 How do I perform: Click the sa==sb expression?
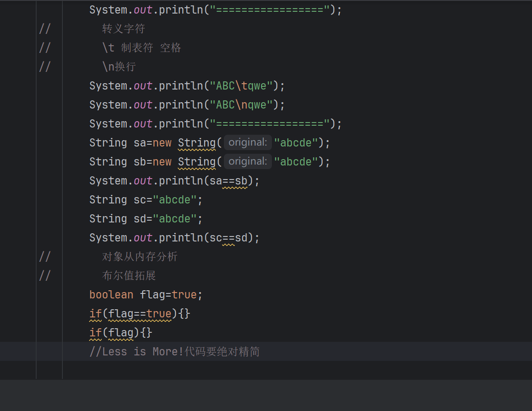[229, 181]
